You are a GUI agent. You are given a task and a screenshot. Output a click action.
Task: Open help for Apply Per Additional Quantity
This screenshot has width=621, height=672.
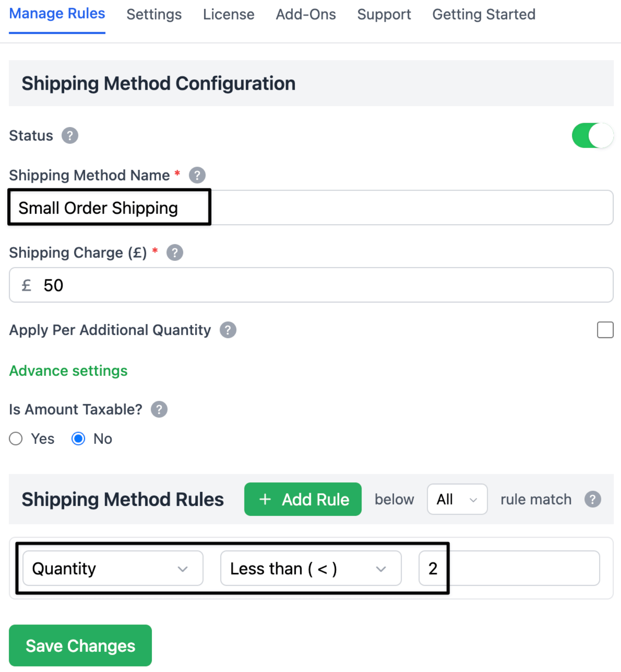[x=228, y=330]
